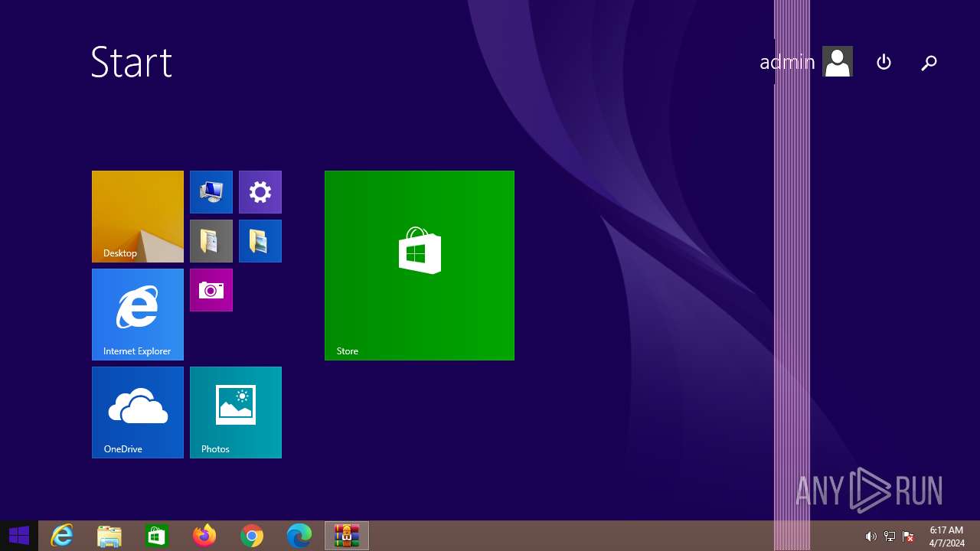This screenshot has height=551, width=980.
Task: Click the power options icon
Action: [884, 62]
